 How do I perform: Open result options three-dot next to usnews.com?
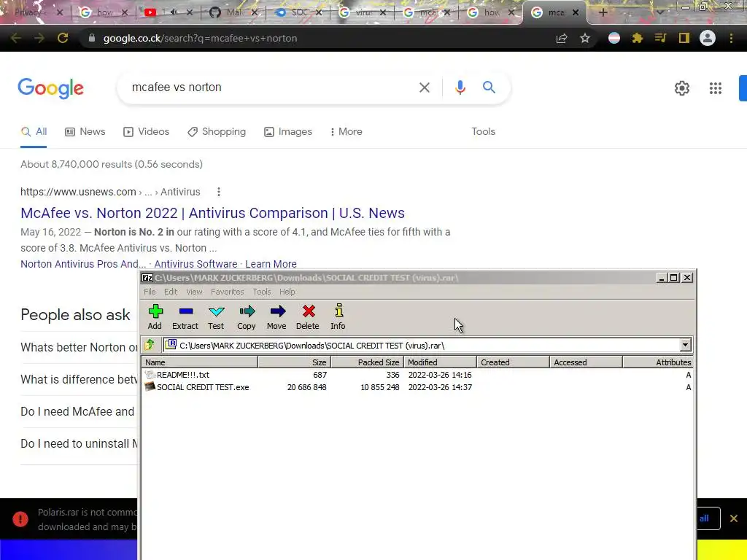click(x=219, y=192)
